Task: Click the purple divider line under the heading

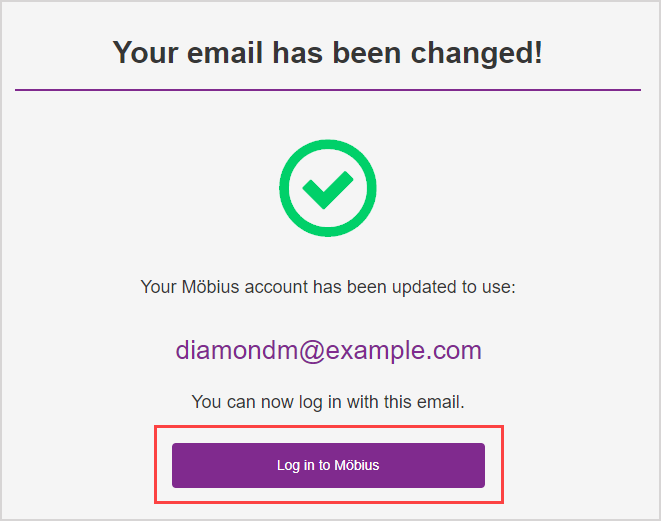Action: coord(328,90)
